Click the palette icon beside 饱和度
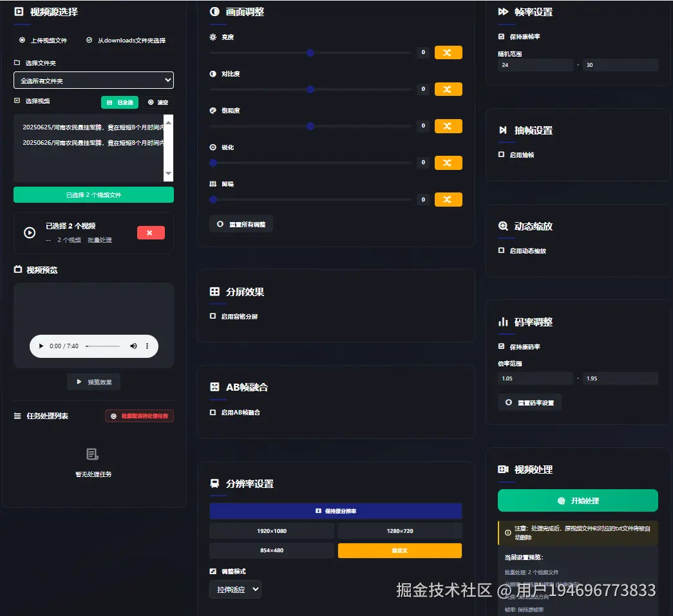Screen dimensions: 673x616 [213, 110]
